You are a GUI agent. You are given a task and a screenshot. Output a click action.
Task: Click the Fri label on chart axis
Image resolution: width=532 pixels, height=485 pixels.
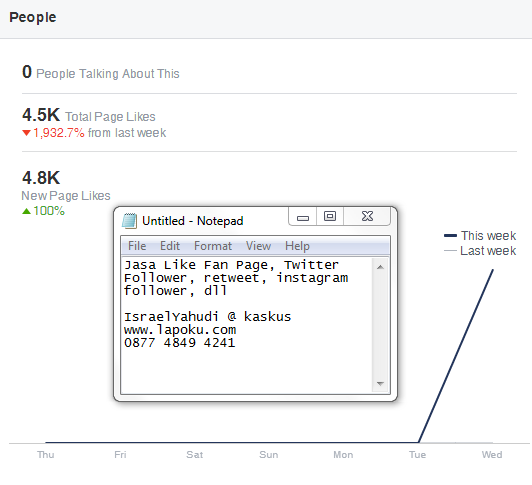click(120, 455)
